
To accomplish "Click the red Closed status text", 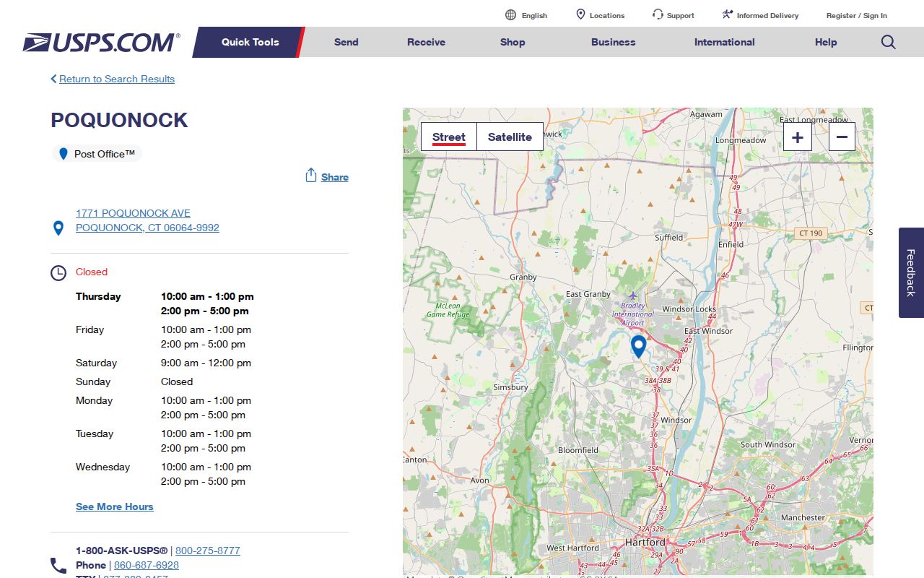I will [92, 272].
